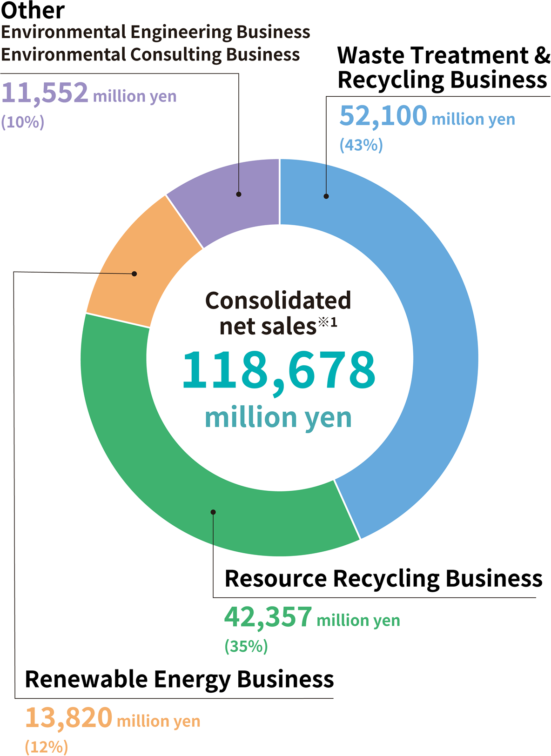Image resolution: width=551 pixels, height=756 pixels.
Task: Select the (43%) percentage label
Action: [x=361, y=145]
